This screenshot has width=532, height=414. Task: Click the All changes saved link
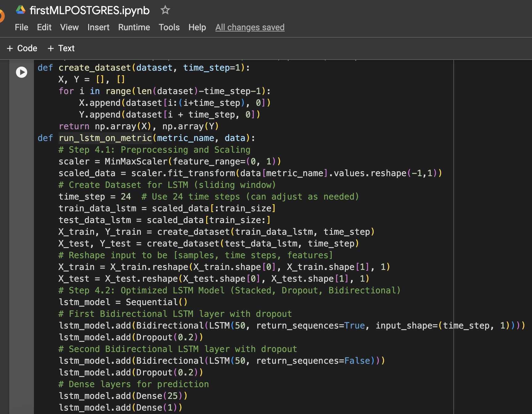[250, 27]
